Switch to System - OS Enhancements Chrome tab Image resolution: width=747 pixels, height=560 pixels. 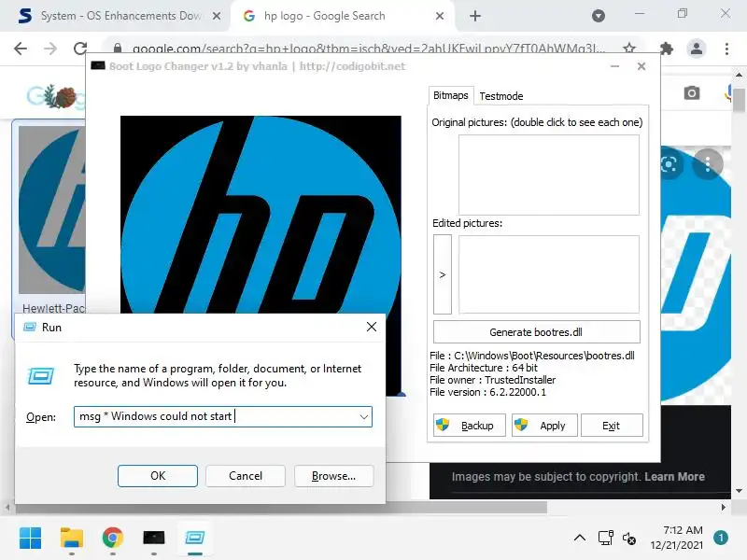[120, 16]
